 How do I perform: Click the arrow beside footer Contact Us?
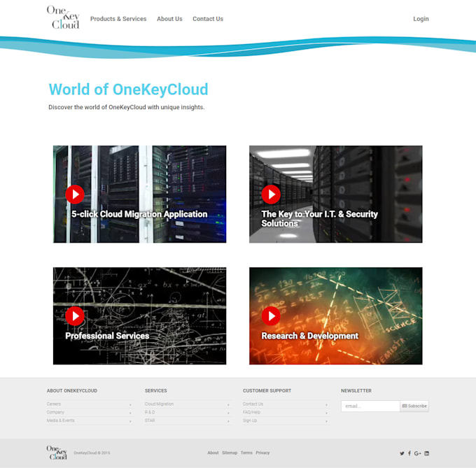[x=326, y=404]
